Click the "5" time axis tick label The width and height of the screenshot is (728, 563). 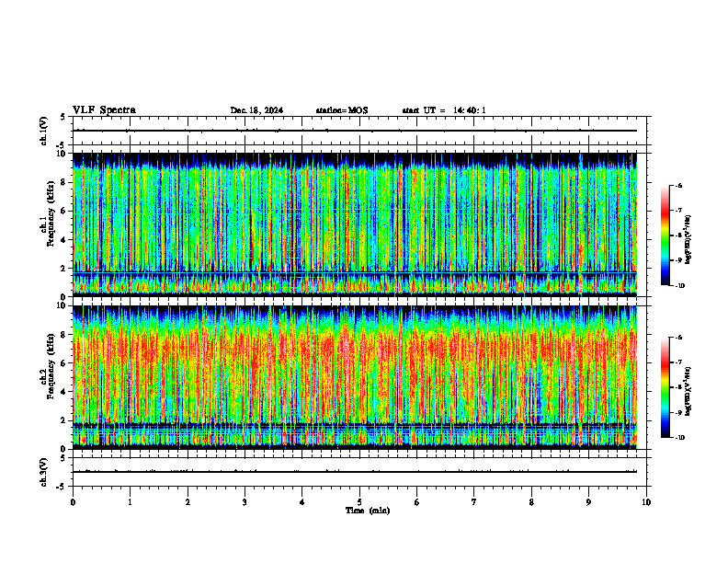(359, 502)
